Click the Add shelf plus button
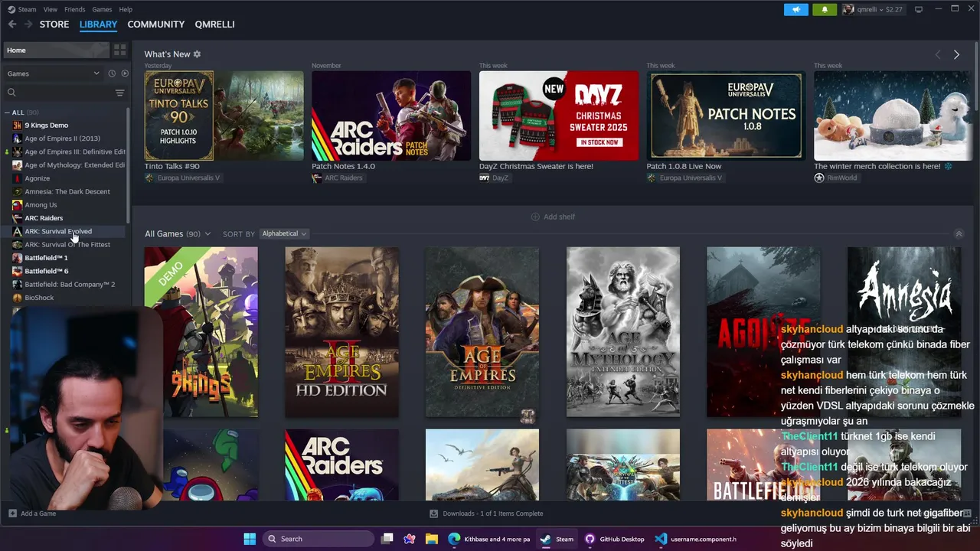 553,217
